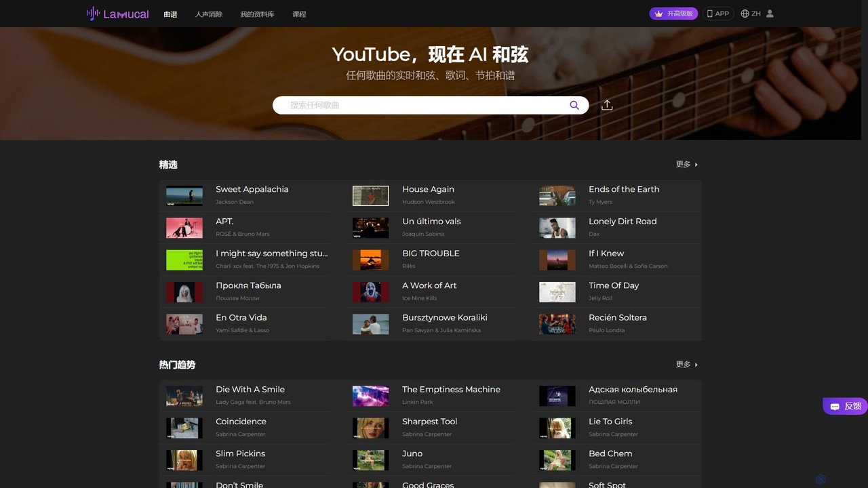868x488 pixels.
Task: Click the artist name Paulo Londra
Action: [607, 330]
